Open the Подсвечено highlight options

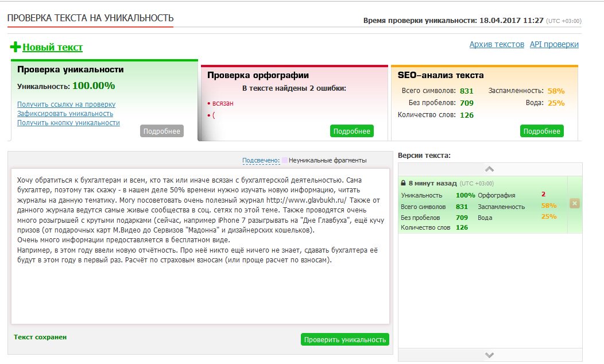(x=261, y=161)
